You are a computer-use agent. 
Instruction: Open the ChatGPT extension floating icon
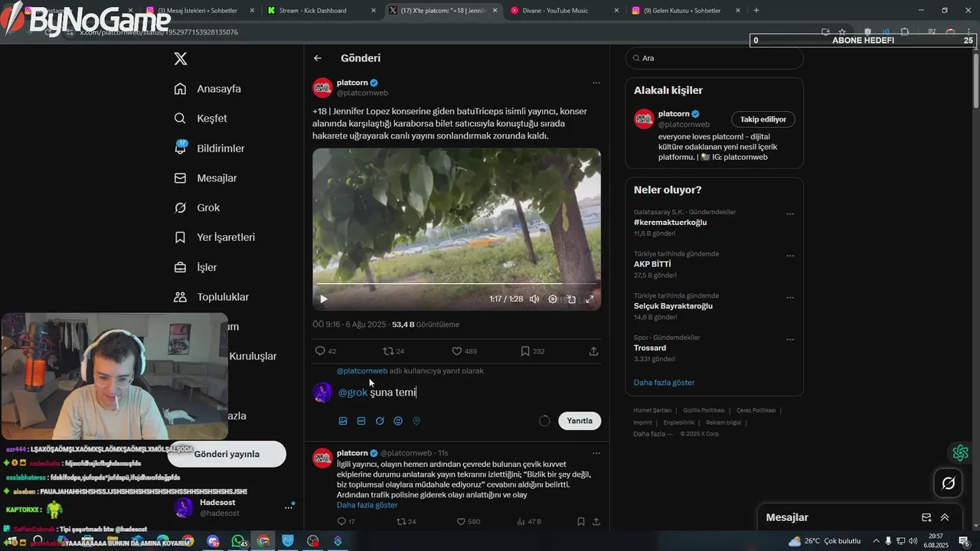point(960,453)
